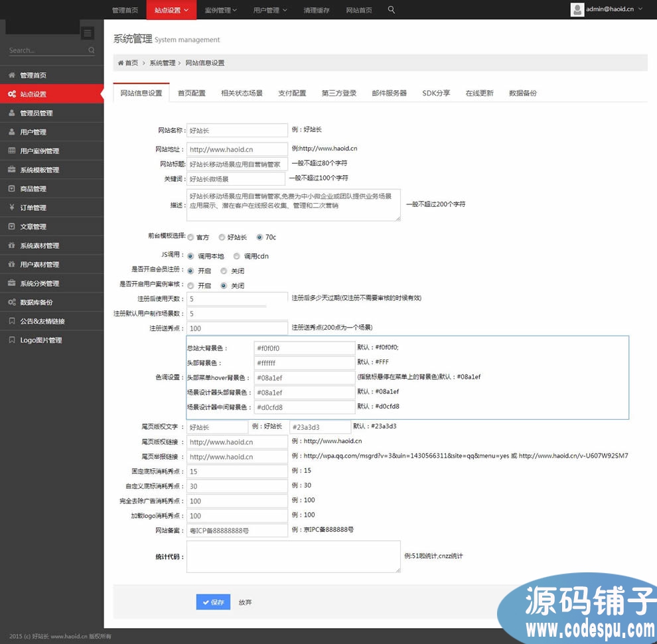Image resolution: width=657 pixels, height=644 pixels.
Task: Click the sidebar search magnifier icon
Action: (x=92, y=50)
